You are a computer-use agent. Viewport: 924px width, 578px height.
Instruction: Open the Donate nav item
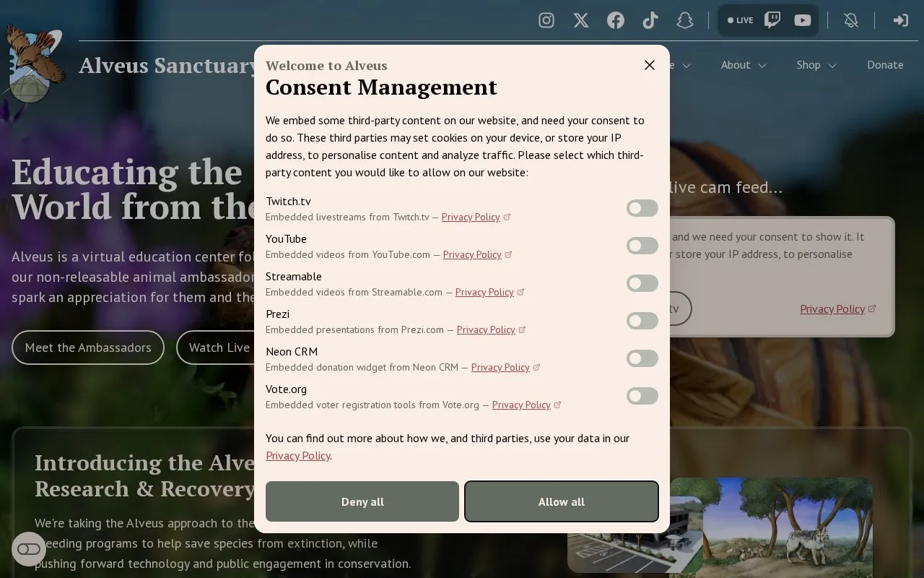885,65
